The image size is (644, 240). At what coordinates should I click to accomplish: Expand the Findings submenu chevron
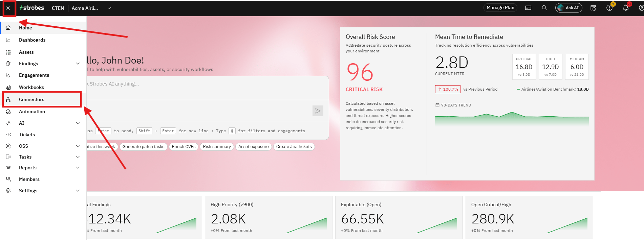pos(78,64)
